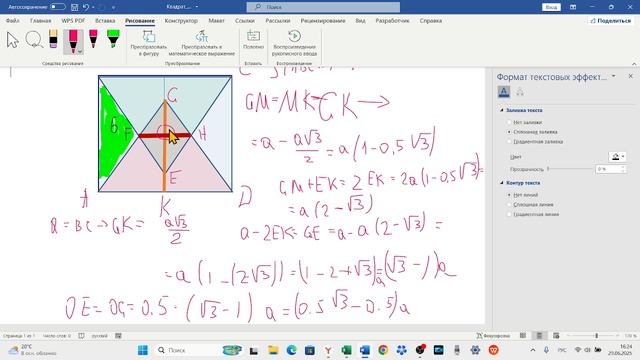This screenshot has height=360, width=640.
Task: Pick the active pink pen tool
Action: pyautogui.click(x=73, y=41)
